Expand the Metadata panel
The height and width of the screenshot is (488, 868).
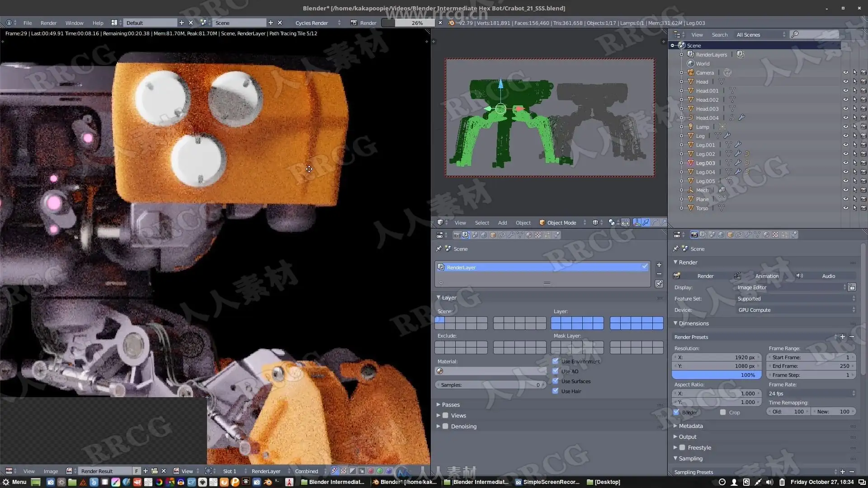[x=690, y=426]
